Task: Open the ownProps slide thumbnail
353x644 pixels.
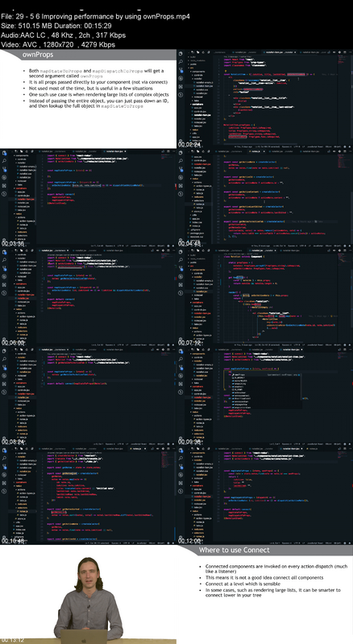Action: click(x=88, y=99)
